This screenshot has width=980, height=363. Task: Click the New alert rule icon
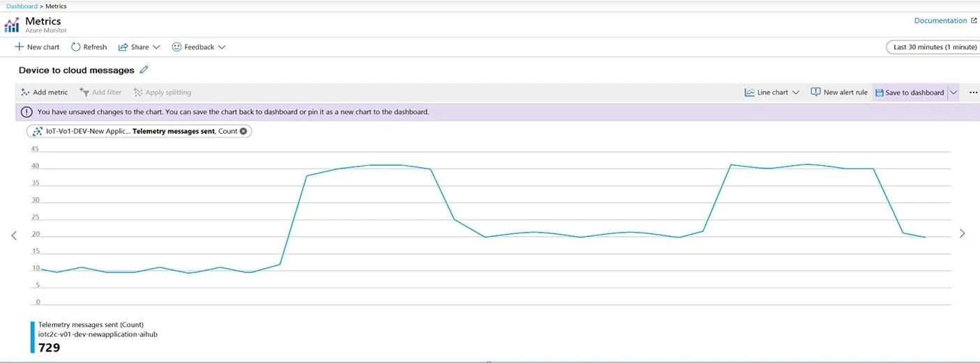point(815,92)
